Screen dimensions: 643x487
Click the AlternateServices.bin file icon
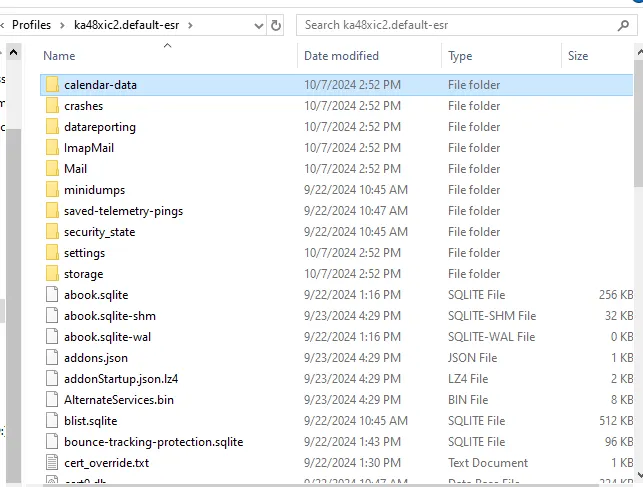coord(52,400)
